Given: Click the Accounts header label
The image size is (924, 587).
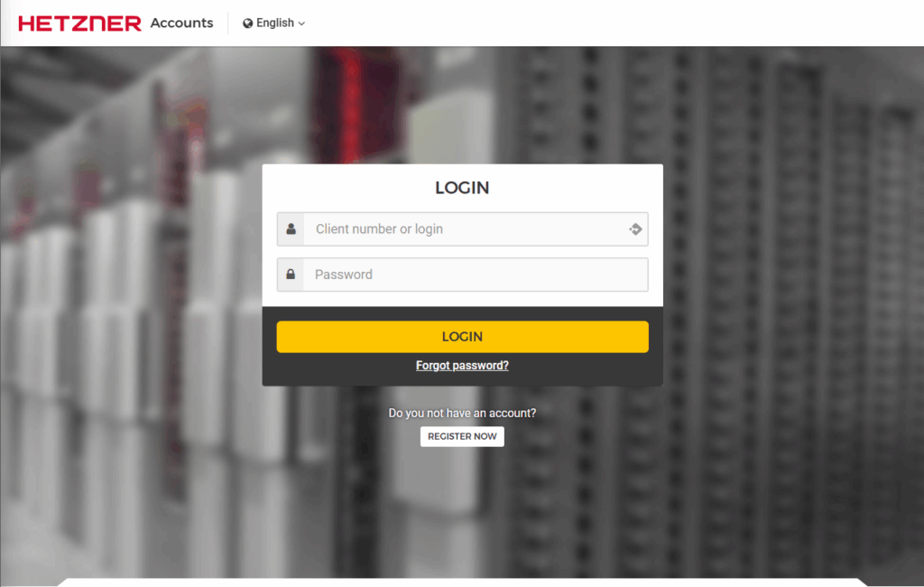Looking at the screenshot, I should coord(181,23).
